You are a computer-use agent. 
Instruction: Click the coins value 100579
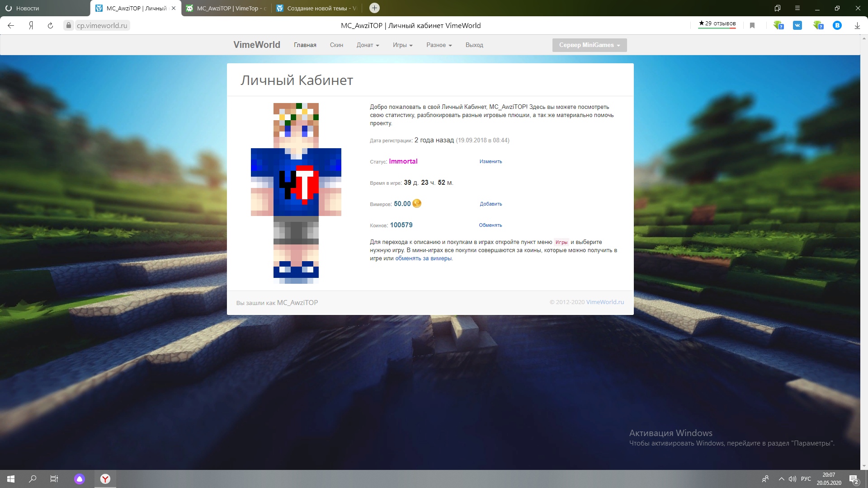click(x=401, y=225)
